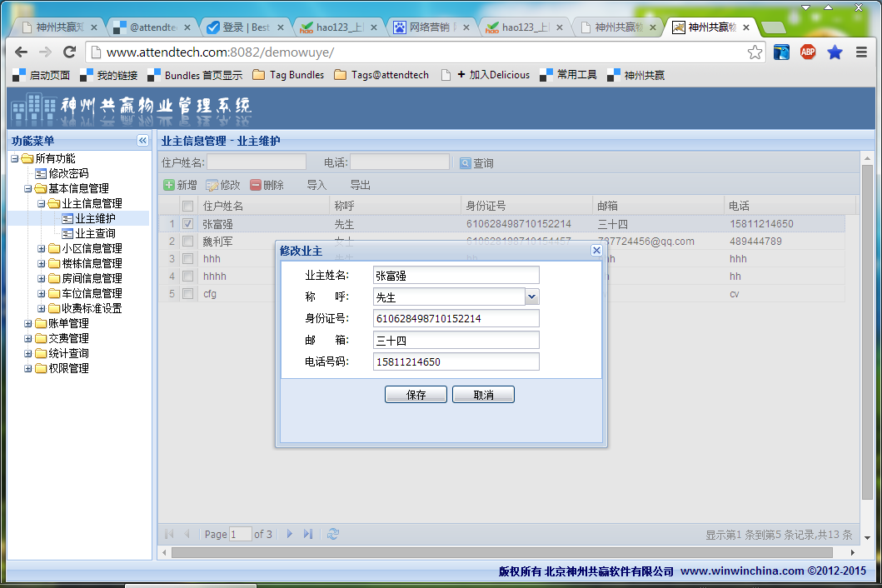This screenshot has width=882, height=588.
Task: Expand the 小区信息管理 tree node
Action: (42, 248)
